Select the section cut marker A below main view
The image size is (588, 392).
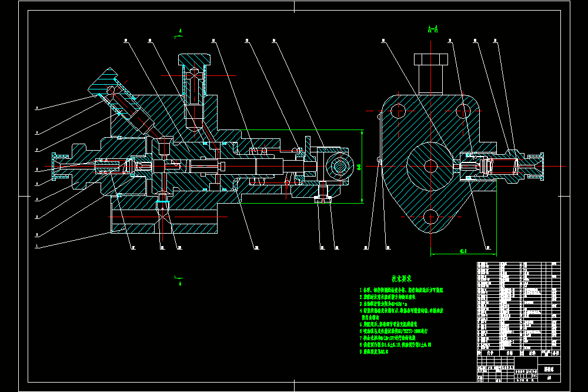(x=179, y=280)
